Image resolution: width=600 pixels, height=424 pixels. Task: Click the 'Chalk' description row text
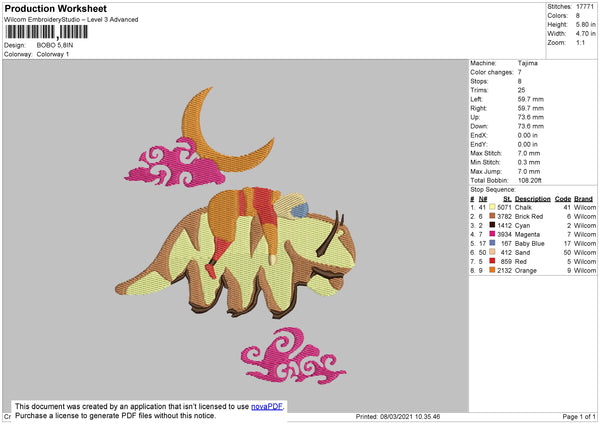[x=523, y=207]
